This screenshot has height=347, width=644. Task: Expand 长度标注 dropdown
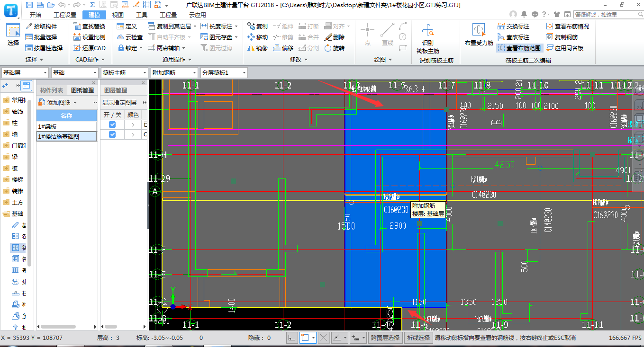tap(236, 27)
